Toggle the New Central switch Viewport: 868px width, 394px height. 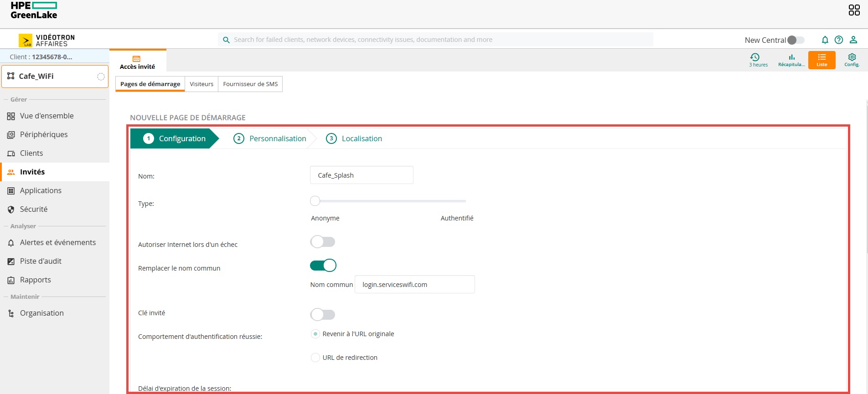point(796,40)
